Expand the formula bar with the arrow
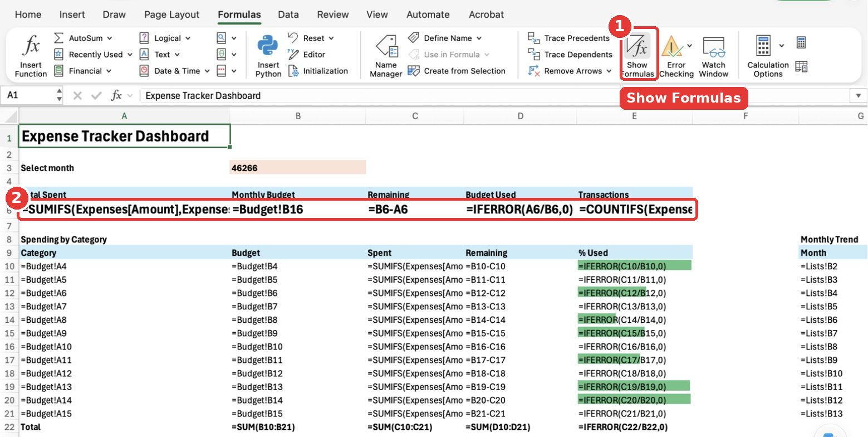Viewport: 868px width, 437px height. 858,95
